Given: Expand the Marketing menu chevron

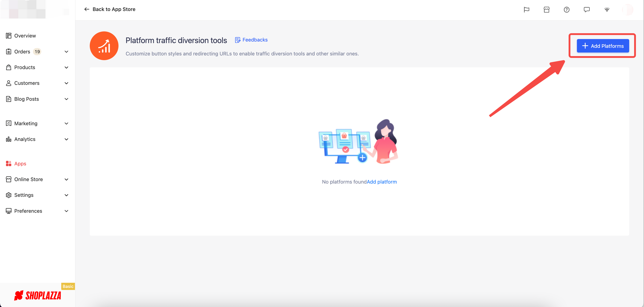Looking at the screenshot, I should pos(66,123).
